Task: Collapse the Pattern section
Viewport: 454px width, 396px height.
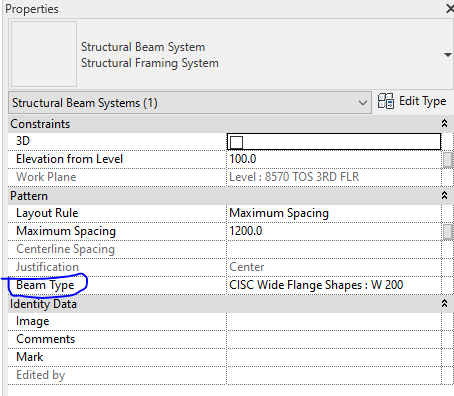Action: click(x=444, y=195)
